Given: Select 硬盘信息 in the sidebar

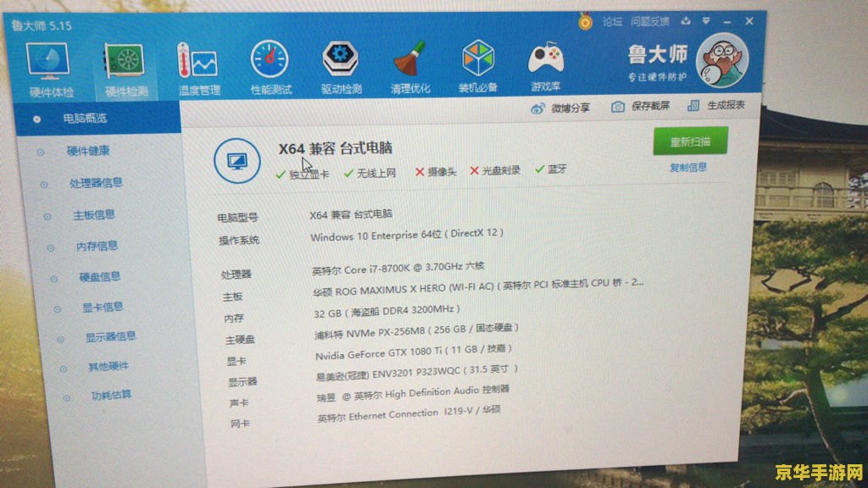Looking at the screenshot, I should pos(100,277).
